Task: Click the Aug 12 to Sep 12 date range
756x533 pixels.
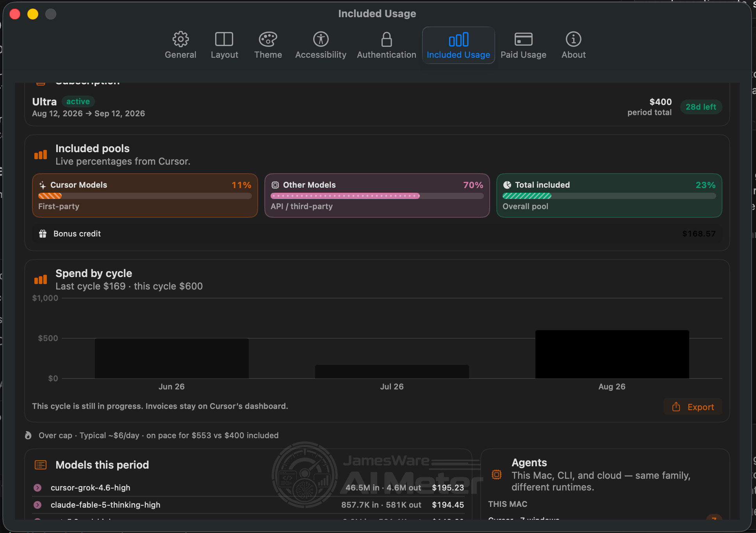Action: pos(89,114)
